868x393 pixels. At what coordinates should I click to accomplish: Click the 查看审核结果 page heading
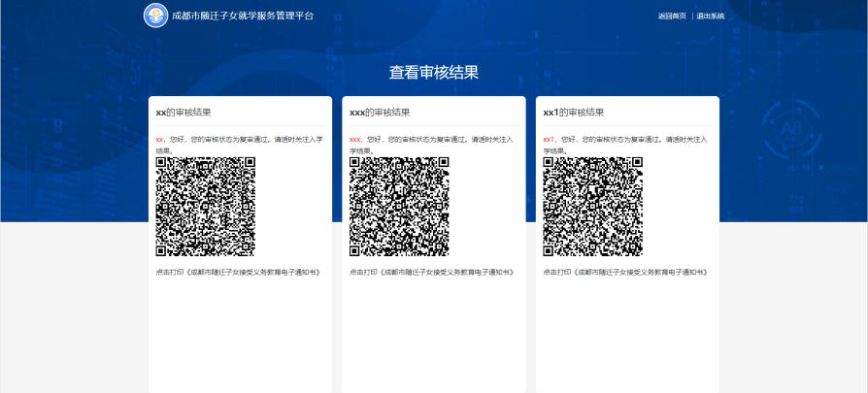pos(433,73)
